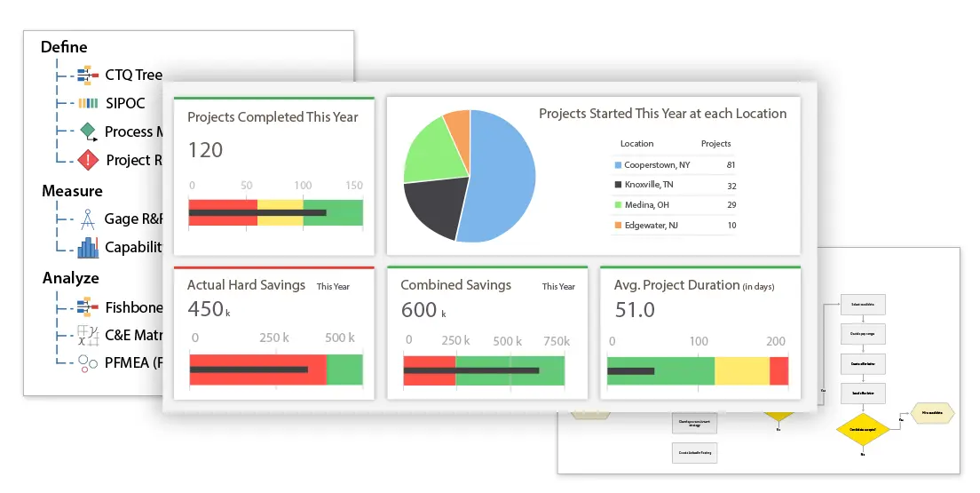
Task: Click the Capability histogram icon
Action: (88, 247)
